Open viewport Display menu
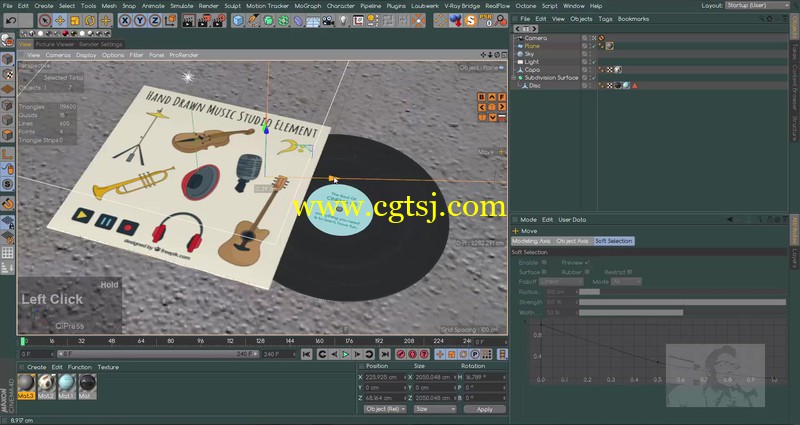 pos(86,55)
